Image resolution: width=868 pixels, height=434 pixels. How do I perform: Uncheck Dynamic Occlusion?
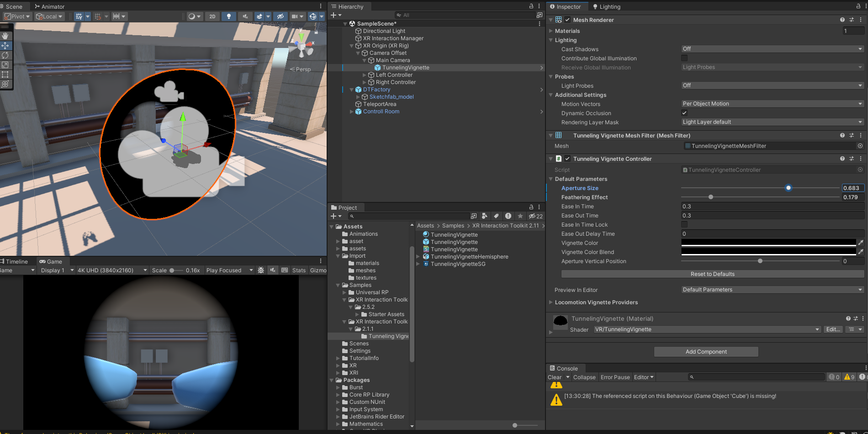684,113
